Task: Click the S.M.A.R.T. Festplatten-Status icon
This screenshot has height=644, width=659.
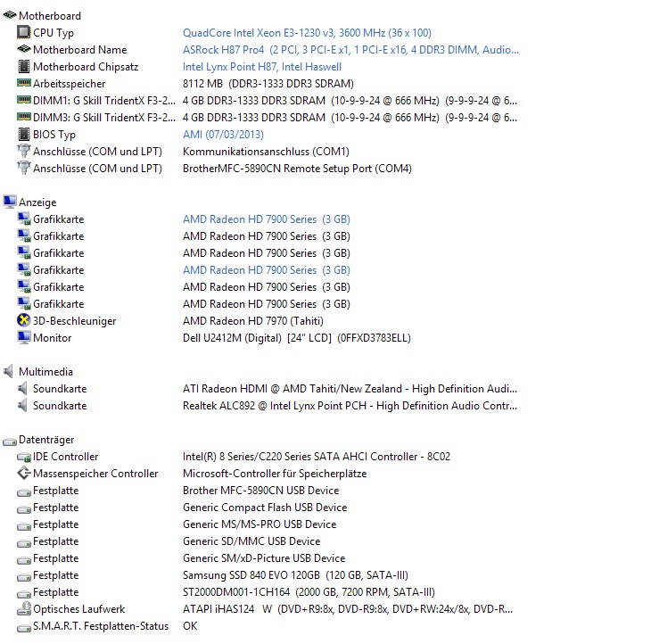Action: tap(23, 628)
